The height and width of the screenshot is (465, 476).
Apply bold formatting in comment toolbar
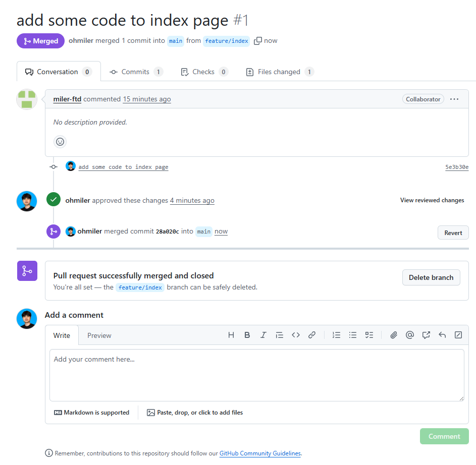[247, 335]
